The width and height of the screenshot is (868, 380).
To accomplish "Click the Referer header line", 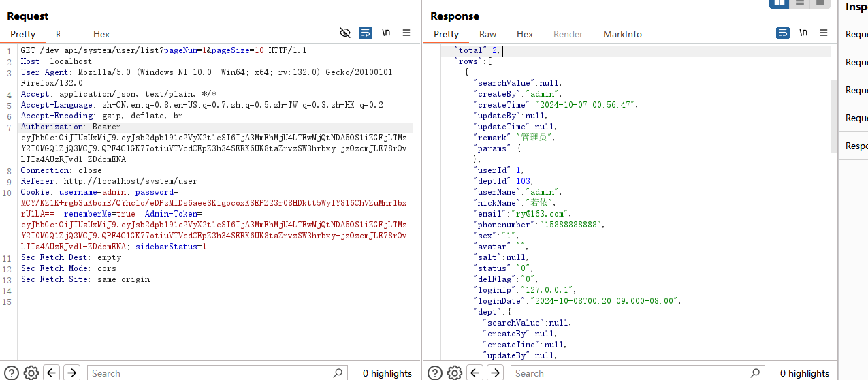I will click(109, 181).
